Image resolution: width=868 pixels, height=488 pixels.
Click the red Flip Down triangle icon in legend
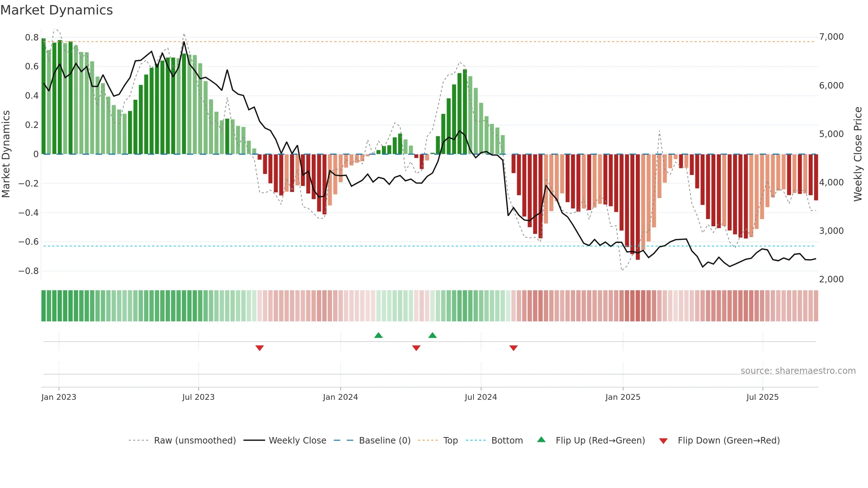click(663, 441)
